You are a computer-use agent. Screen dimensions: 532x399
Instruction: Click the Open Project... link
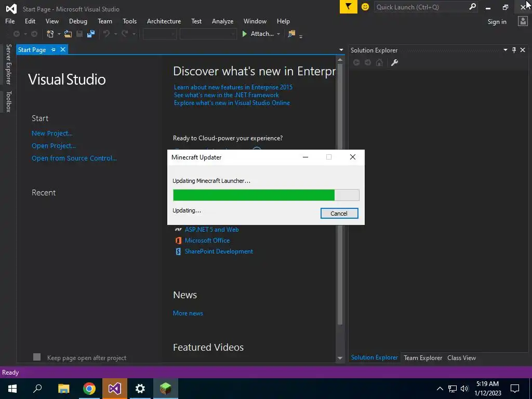click(x=54, y=146)
